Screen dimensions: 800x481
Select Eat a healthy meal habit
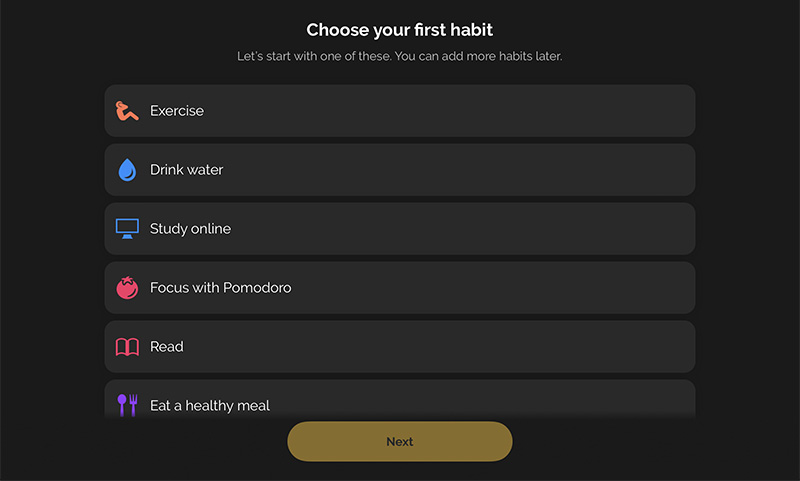point(399,399)
